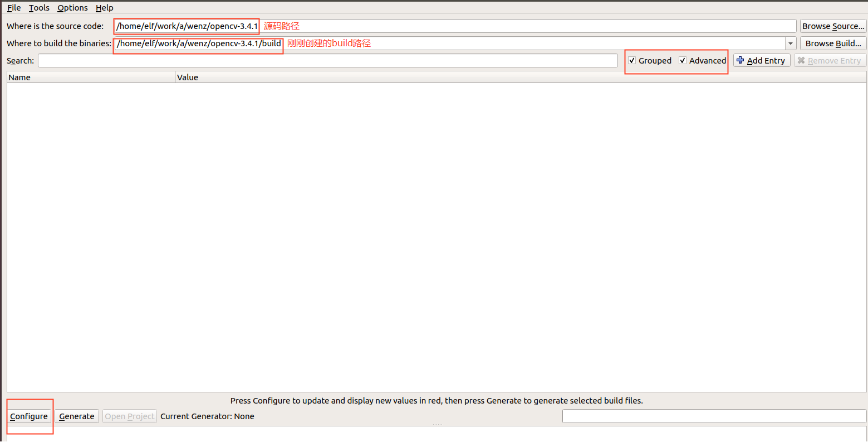Screen dimensions: 868x442
Task: Click the 'Press Configure to update' hint text
Action: point(437,401)
